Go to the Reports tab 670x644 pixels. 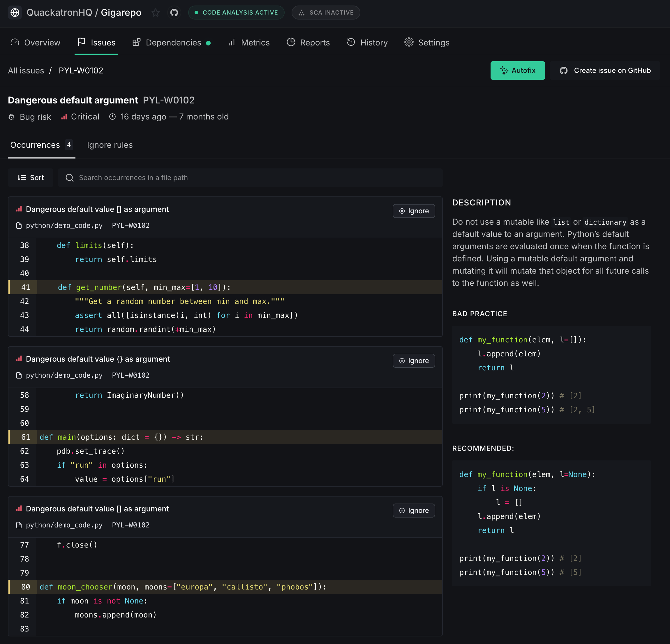308,43
